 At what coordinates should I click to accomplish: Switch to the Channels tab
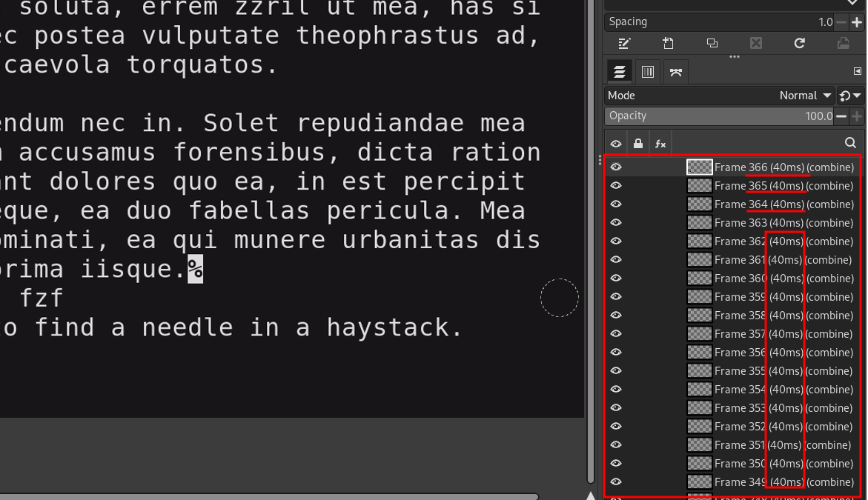(647, 71)
